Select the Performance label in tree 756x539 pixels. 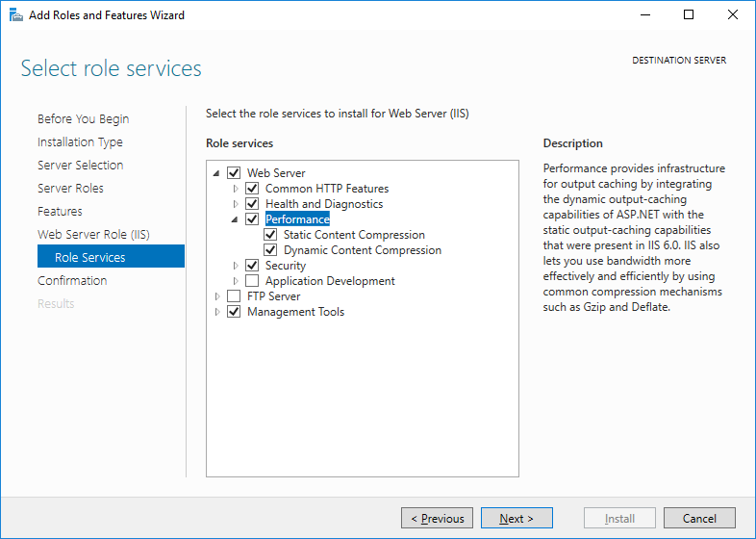[297, 219]
